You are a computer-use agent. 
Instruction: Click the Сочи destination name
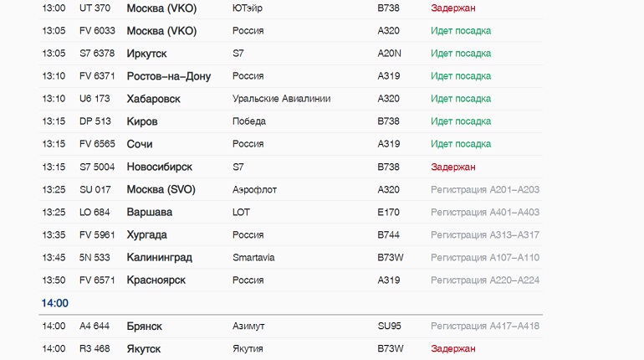click(140, 144)
